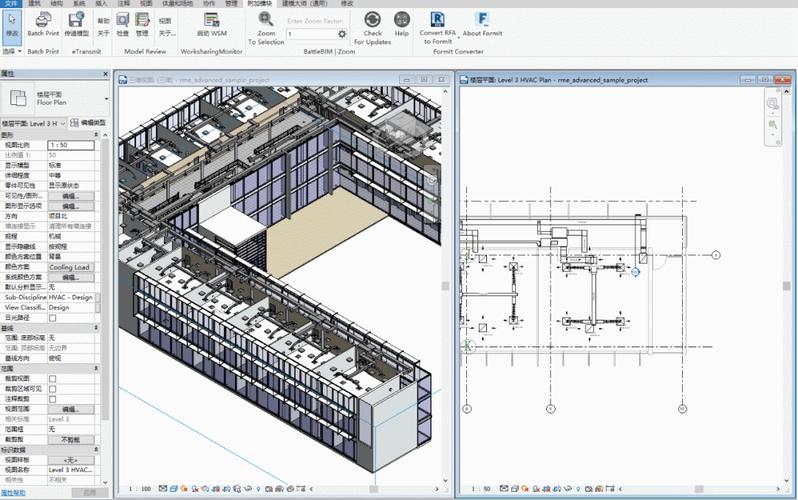This screenshot has height=500, width=798.
Task: Open the 选择 dropdown under Modify
Action: coord(11,50)
